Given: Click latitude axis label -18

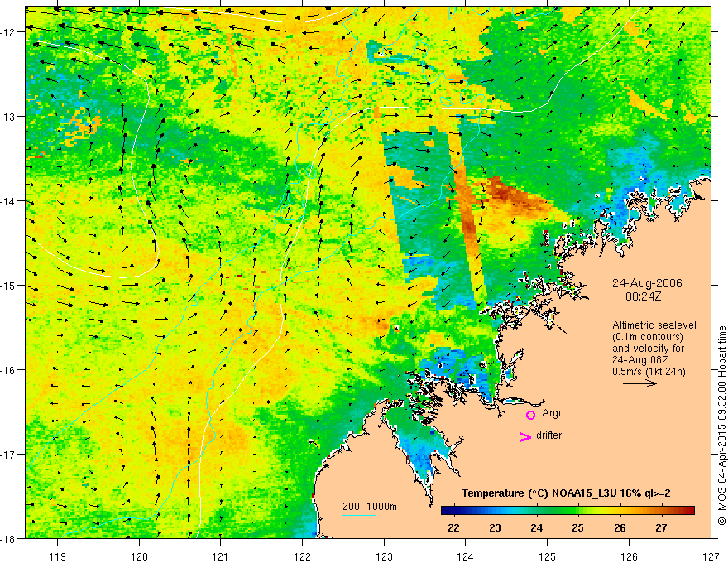Looking at the screenshot, I should pyautogui.click(x=9, y=539).
